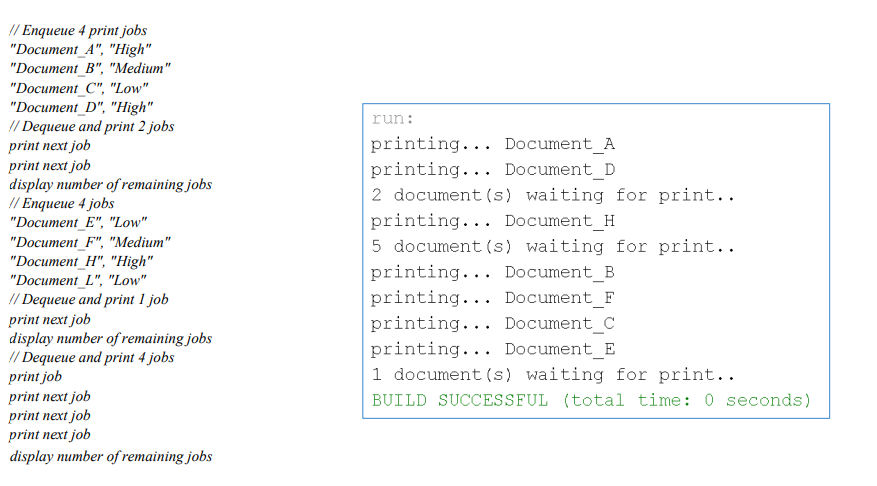Screen dimensions: 877x486
Task: Select '5 document(s) waiting for print..' line
Action: 553,247
